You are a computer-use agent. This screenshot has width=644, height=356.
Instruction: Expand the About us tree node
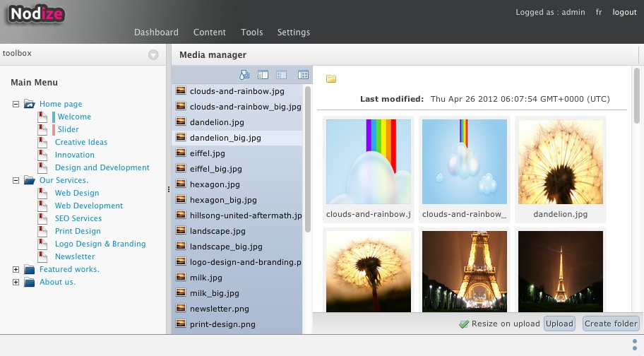[16, 282]
